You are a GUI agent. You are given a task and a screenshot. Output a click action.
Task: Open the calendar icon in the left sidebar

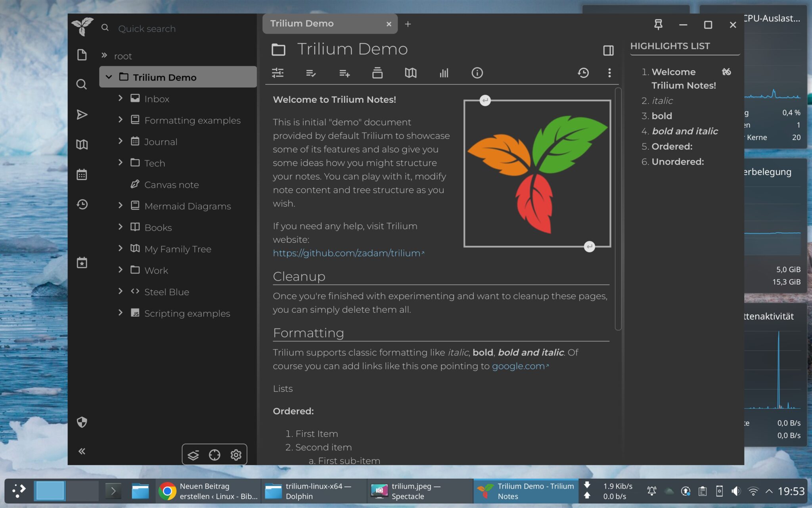(x=82, y=175)
